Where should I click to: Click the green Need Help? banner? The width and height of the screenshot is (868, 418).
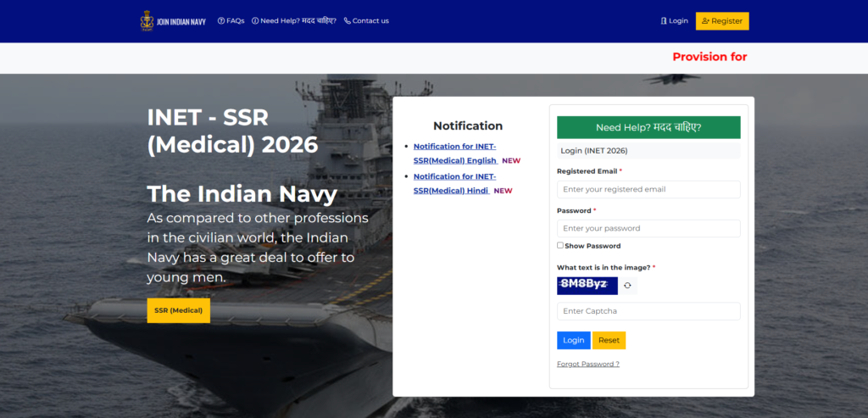pos(648,127)
